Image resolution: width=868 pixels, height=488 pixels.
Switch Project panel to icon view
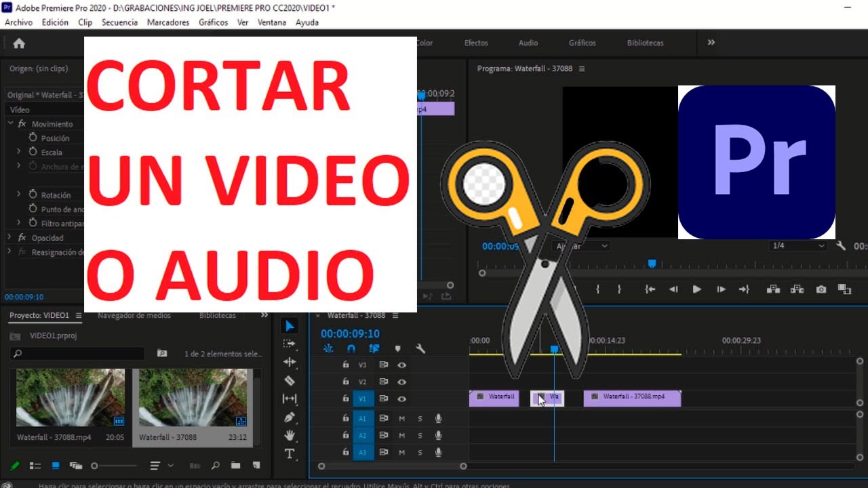(x=56, y=466)
